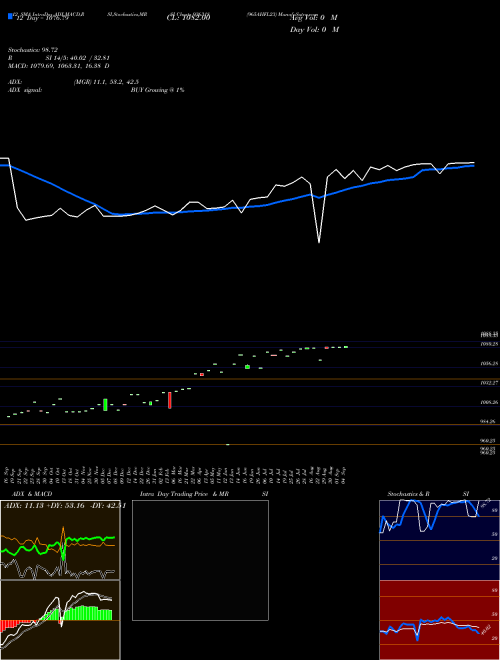Click the 'ADX & MACD' panel title
This screenshot has height=660, width=500.
click(32, 494)
